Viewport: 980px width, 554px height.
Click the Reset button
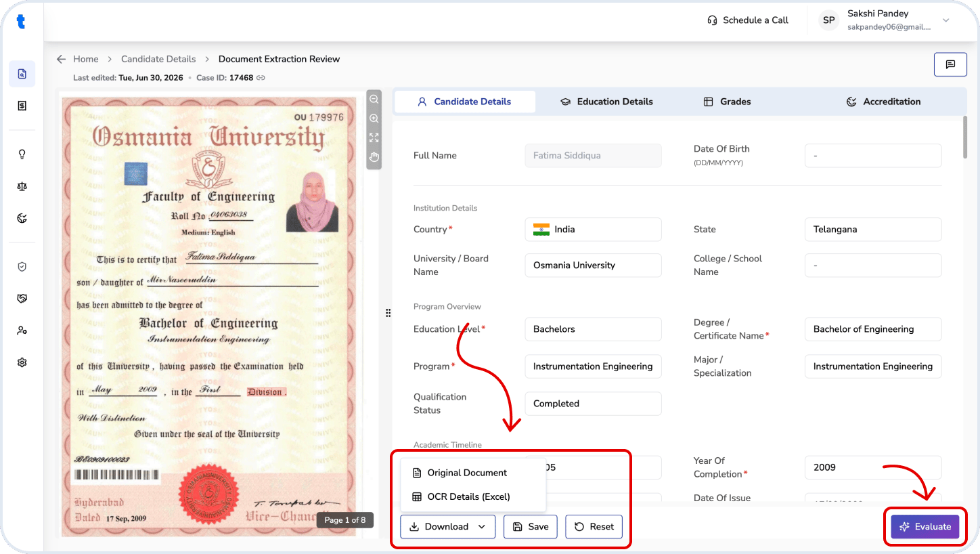[594, 527]
